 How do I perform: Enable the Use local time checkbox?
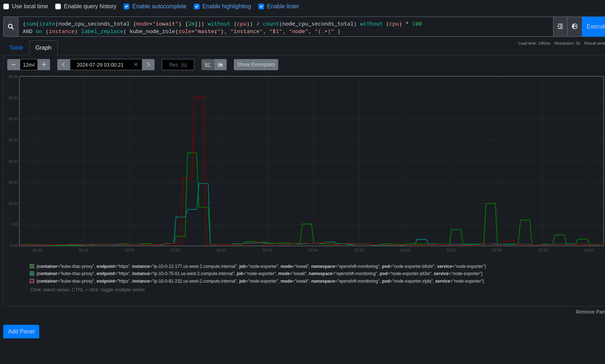coord(6,6)
